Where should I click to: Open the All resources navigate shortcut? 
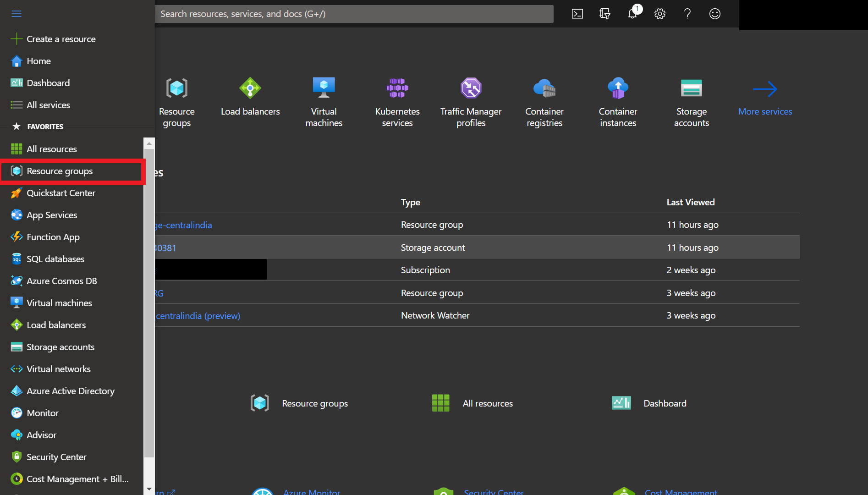point(487,403)
